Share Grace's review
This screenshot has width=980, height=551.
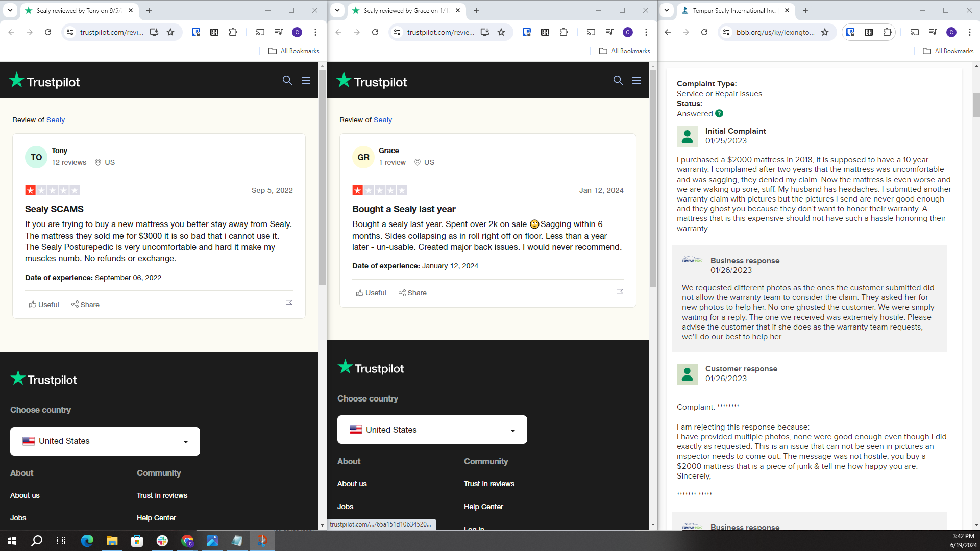click(412, 293)
